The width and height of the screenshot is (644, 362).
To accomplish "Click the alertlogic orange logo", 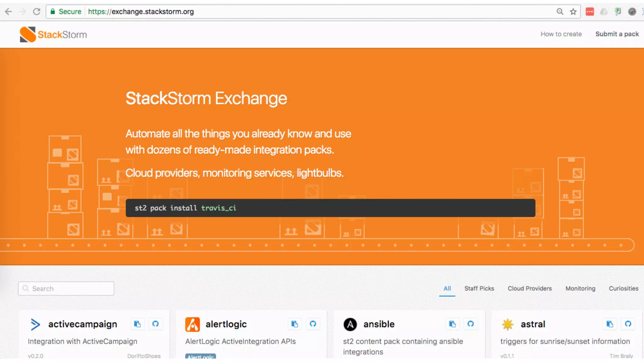I will pyautogui.click(x=192, y=325).
